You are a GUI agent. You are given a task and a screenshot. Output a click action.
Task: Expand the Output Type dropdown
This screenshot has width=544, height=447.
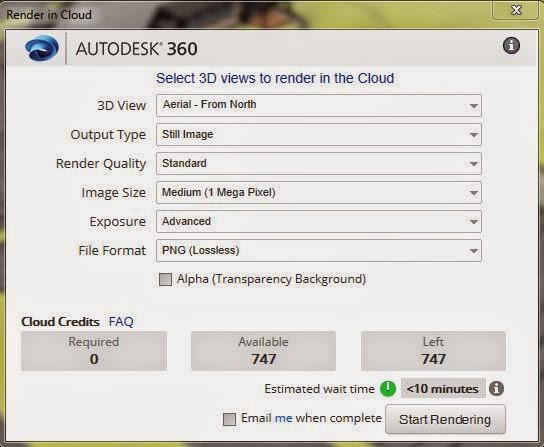(x=319, y=134)
